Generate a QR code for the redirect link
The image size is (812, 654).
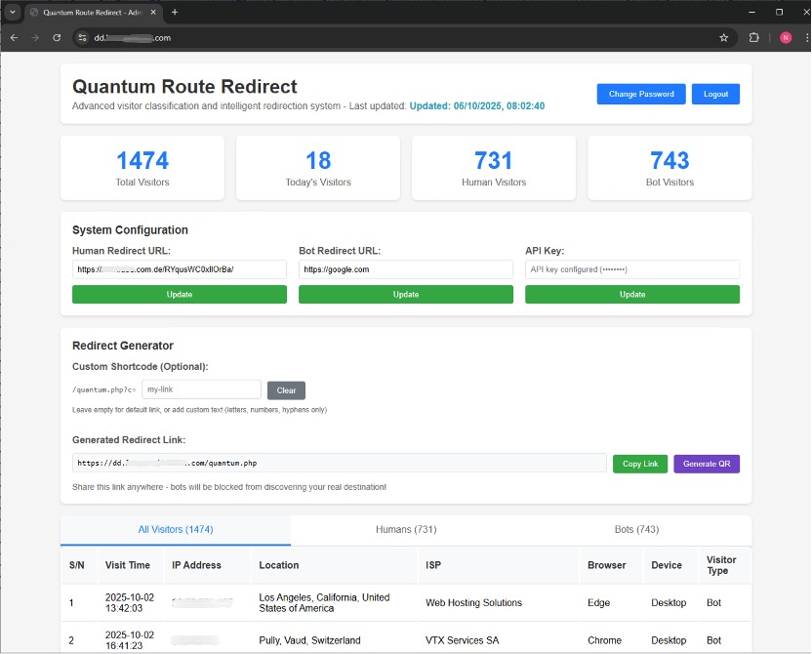(x=707, y=464)
